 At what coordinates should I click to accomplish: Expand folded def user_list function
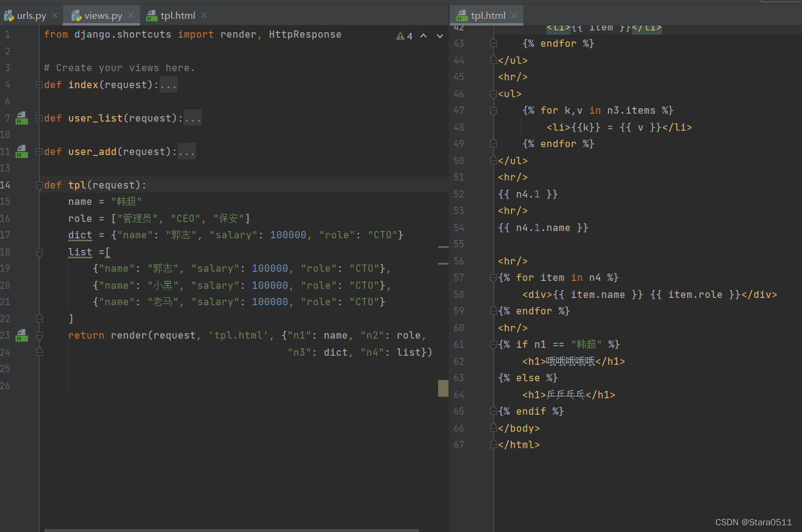(39, 118)
